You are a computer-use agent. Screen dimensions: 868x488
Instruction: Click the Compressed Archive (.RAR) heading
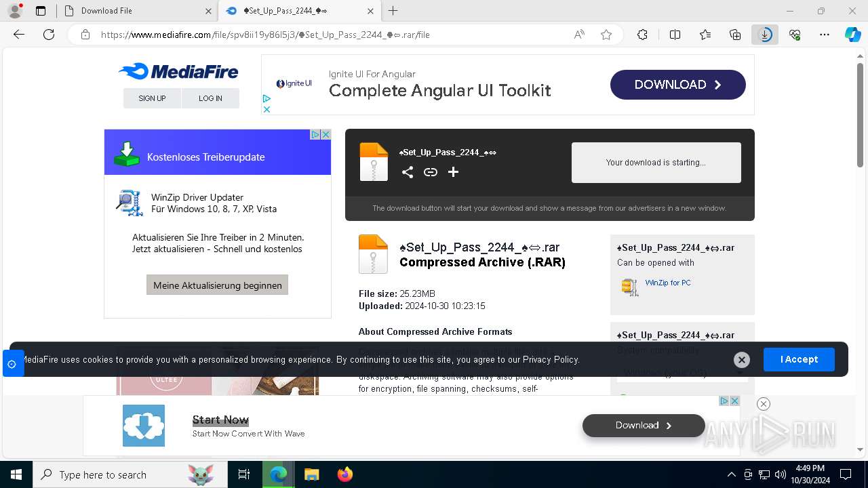(x=482, y=262)
